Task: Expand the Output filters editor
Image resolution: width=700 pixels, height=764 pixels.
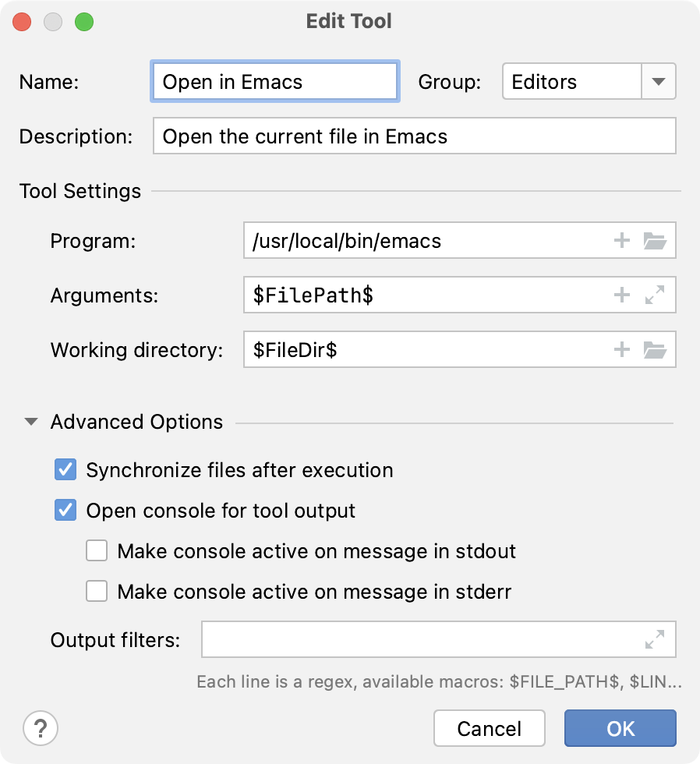Action: click(x=656, y=639)
